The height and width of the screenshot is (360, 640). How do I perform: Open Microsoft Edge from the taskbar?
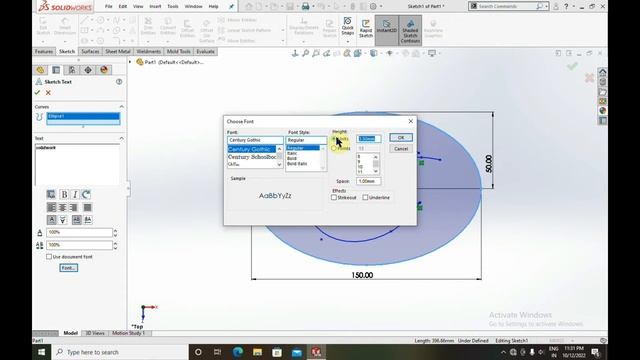(238, 351)
